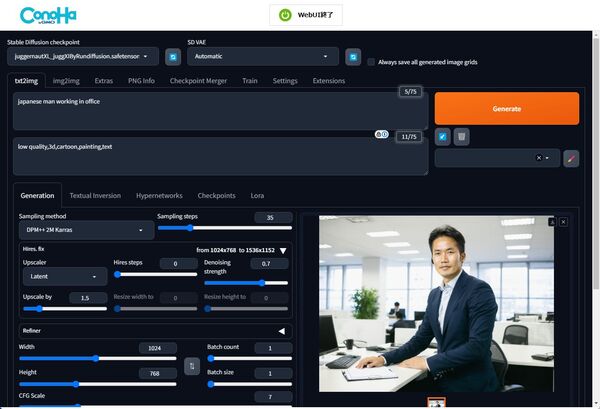Click the Resize height to slider
Image resolution: width=600 pixels, height=409 pixels.
tap(246, 309)
